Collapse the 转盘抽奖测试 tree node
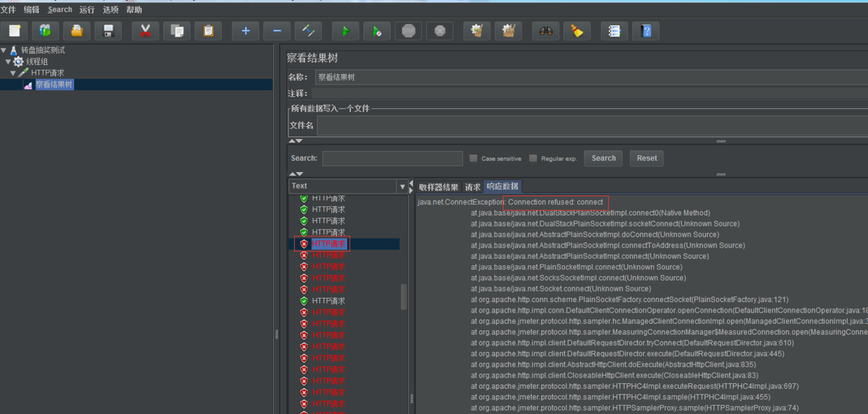This screenshot has width=868, height=414. click(x=4, y=50)
